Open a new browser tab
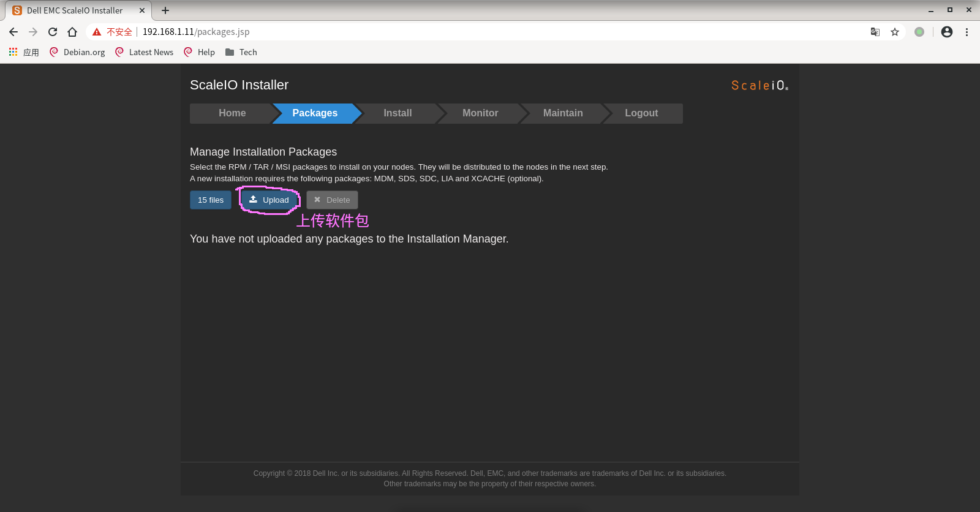Image resolution: width=980 pixels, height=512 pixels. click(x=165, y=10)
